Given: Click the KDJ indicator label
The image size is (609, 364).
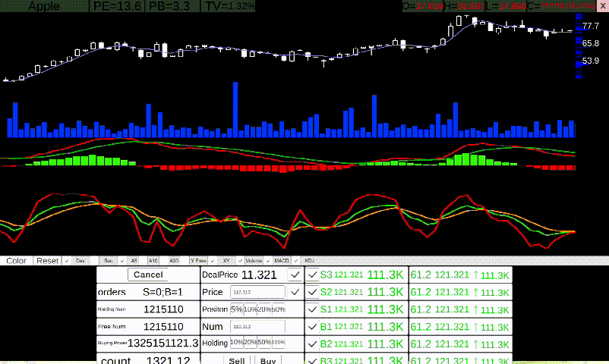Looking at the screenshot, I should point(309,261).
